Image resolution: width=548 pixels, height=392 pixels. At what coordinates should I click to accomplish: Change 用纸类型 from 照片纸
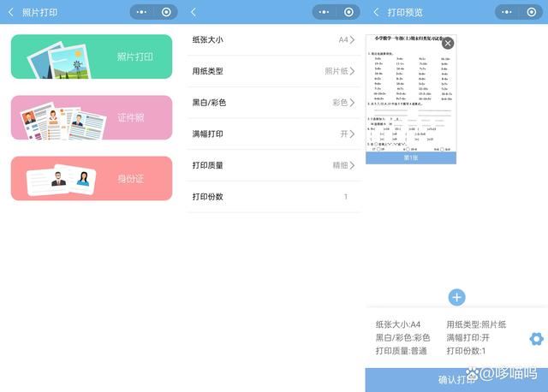pyautogui.click(x=273, y=71)
